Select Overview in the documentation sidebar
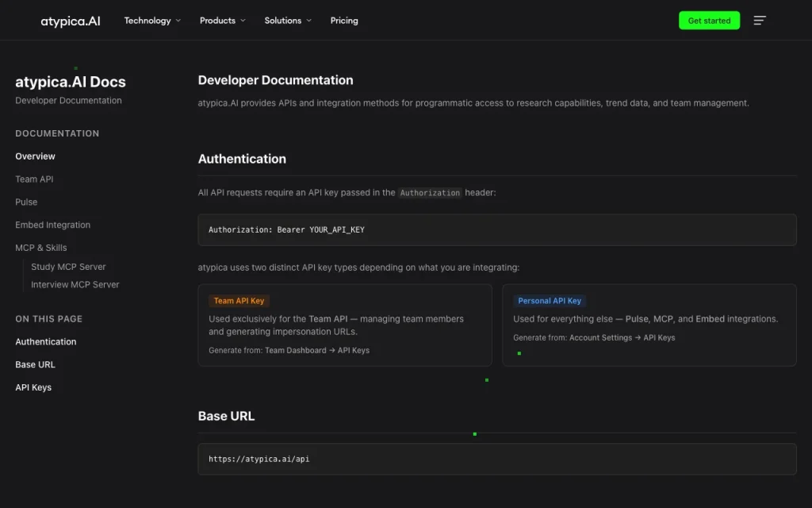This screenshot has width=812, height=508. coord(35,156)
